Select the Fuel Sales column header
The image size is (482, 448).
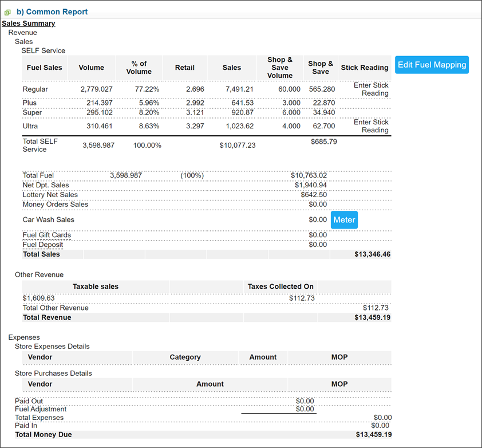(x=44, y=68)
